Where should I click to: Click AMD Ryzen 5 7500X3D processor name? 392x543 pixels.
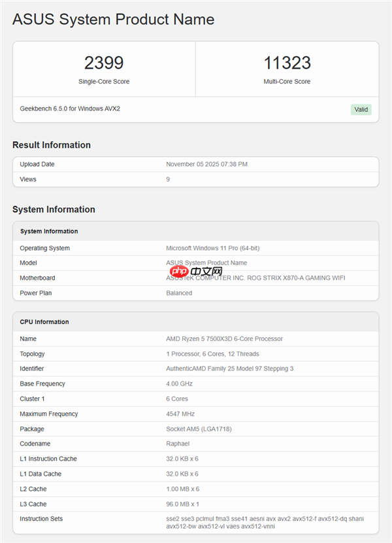[225, 338]
